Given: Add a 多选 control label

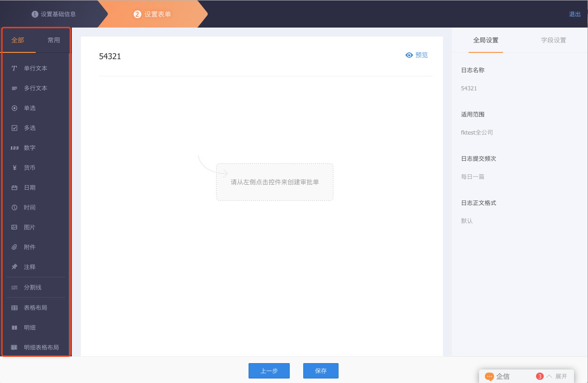Looking at the screenshot, I should (x=30, y=128).
